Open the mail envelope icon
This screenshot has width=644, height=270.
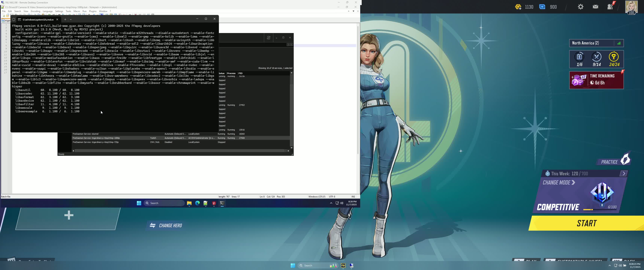tap(596, 7)
